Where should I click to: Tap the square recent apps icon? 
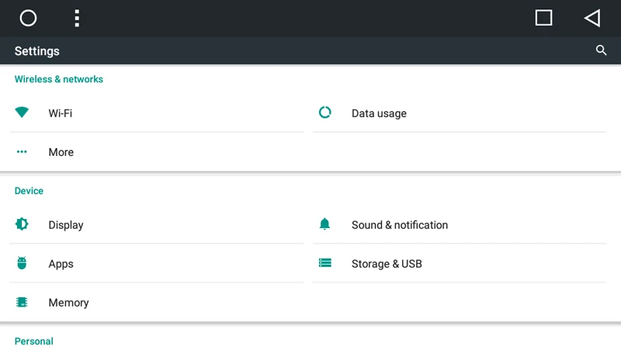point(543,18)
